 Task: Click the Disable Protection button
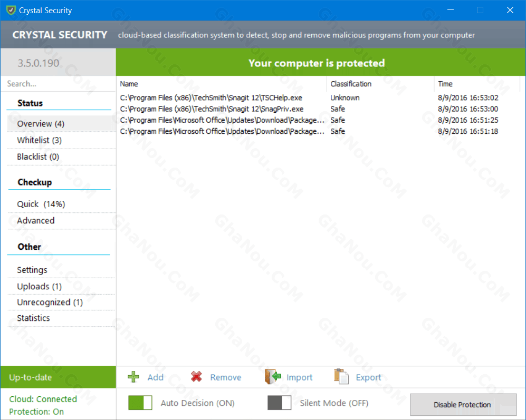tap(463, 405)
